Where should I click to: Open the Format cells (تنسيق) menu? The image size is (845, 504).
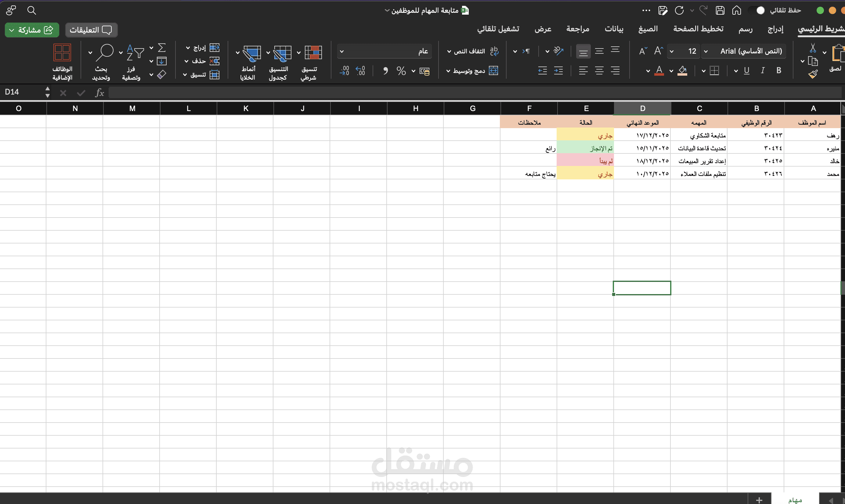click(x=205, y=74)
